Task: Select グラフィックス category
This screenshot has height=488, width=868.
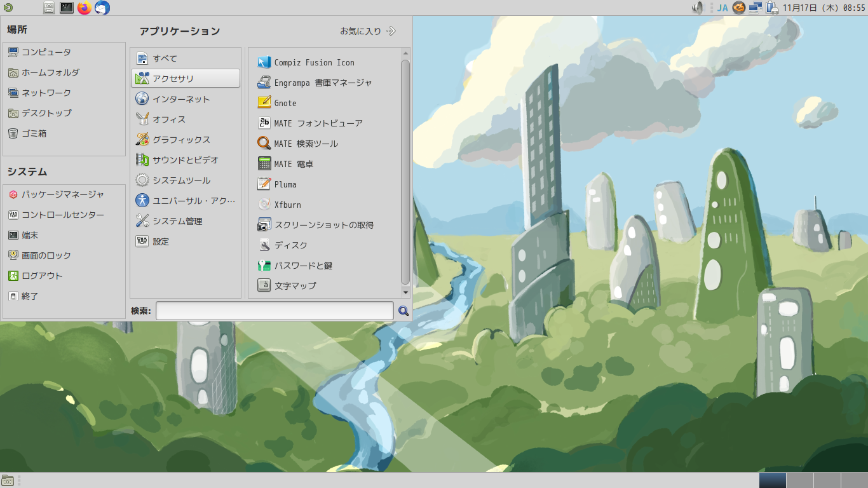Action: click(x=186, y=140)
